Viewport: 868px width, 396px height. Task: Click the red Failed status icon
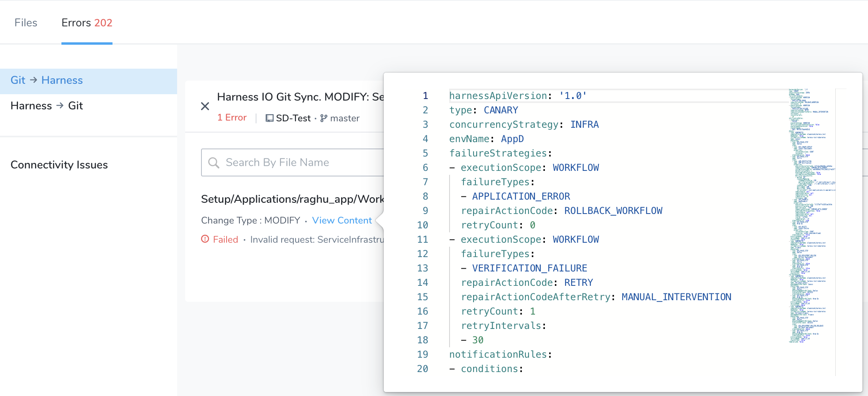(x=205, y=239)
